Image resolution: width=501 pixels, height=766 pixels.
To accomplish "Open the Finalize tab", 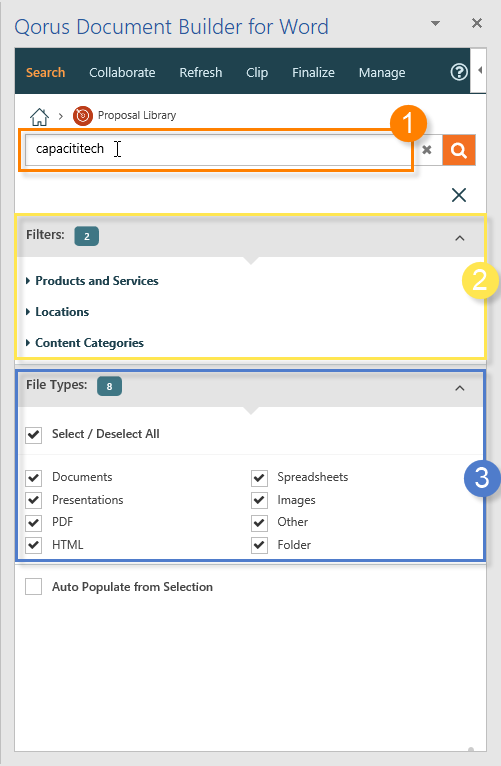I will point(313,72).
